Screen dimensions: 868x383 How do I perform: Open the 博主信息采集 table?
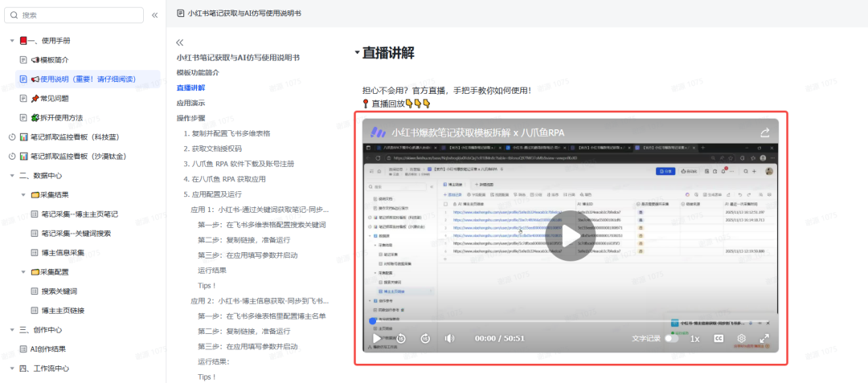63,253
